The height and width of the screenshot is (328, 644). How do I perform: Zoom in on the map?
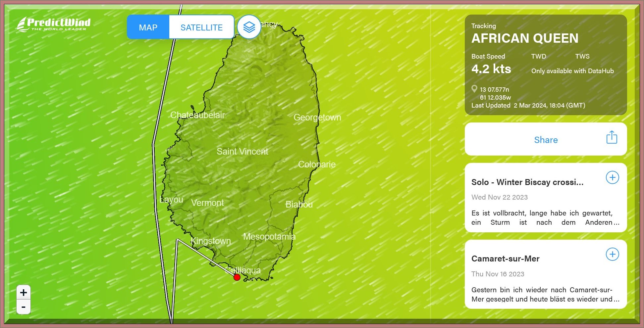(24, 293)
